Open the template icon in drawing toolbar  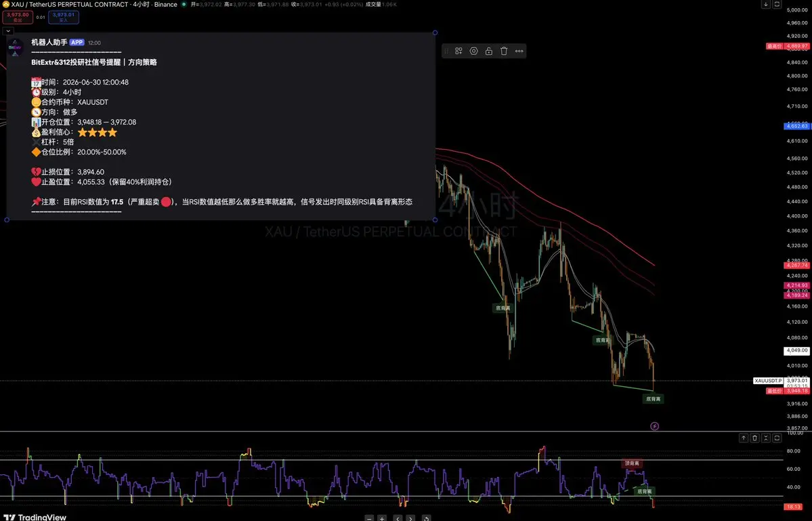tap(458, 51)
